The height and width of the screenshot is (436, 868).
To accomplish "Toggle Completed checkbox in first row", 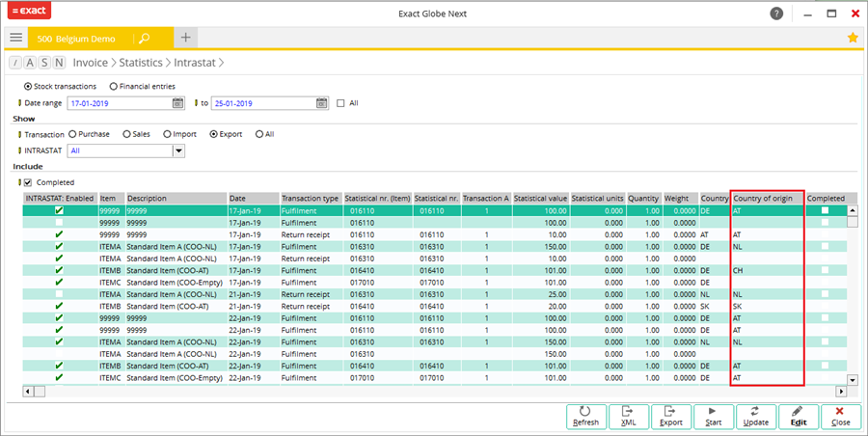I will pos(825,210).
